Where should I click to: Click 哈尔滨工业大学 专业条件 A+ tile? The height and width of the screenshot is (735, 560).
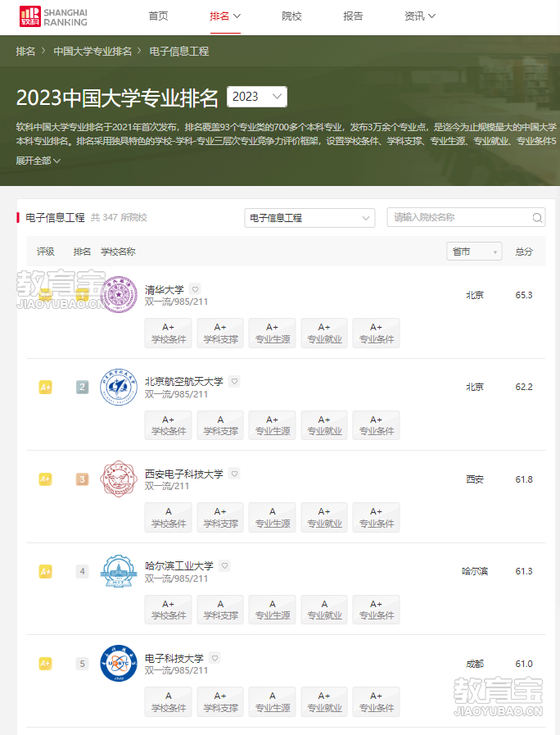377,610
